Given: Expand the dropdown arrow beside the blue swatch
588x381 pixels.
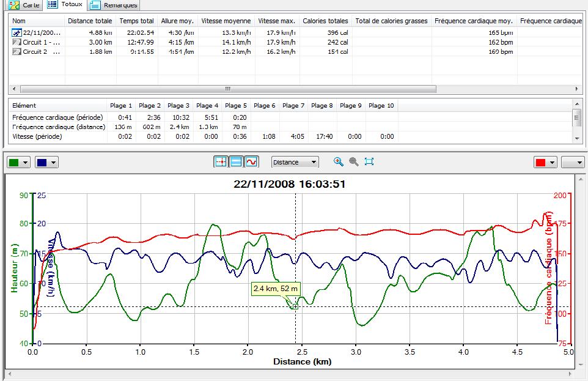Looking at the screenshot, I should pos(53,163).
